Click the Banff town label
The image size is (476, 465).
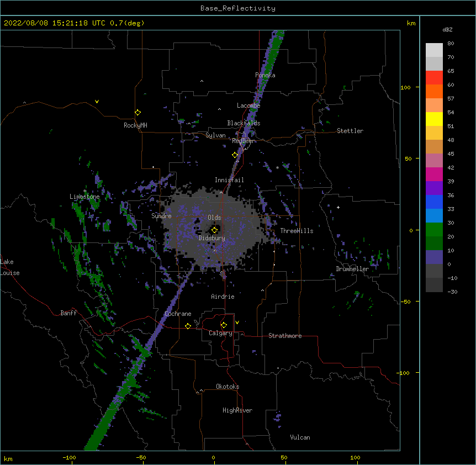(68, 313)
